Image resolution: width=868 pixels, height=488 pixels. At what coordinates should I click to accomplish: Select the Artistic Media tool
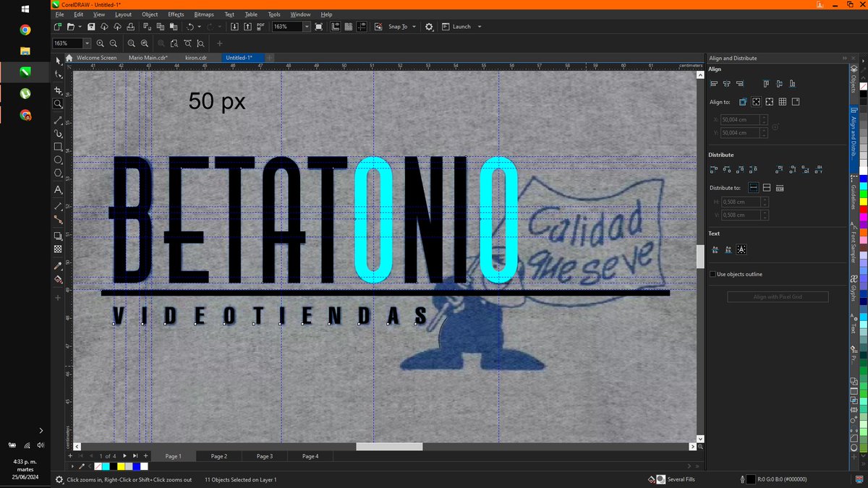tap(59, 134)
